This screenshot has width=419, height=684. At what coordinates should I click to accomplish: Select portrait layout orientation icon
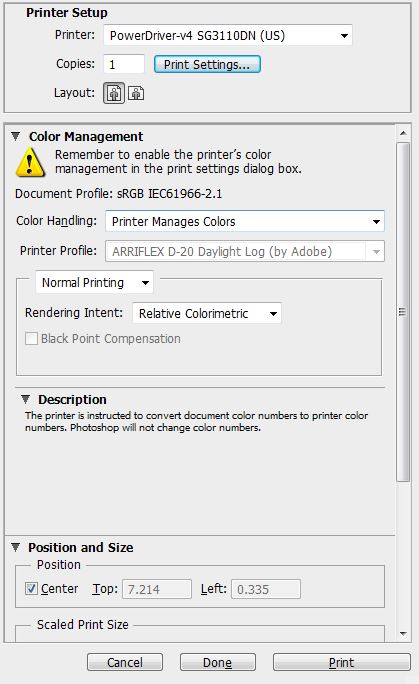pos(114,93)
